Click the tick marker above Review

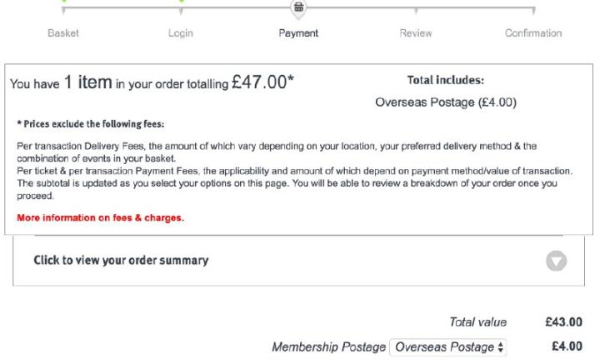click(415, 9)
